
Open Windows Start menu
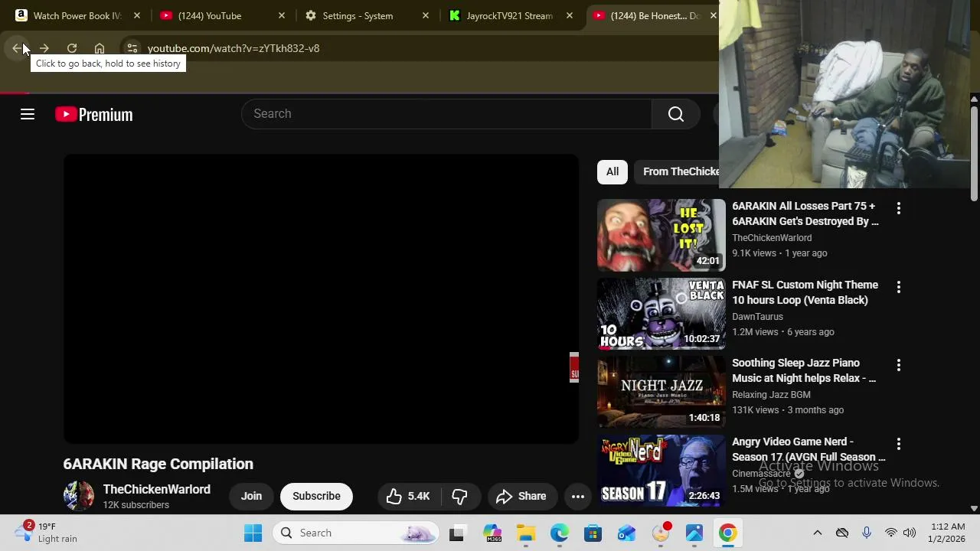point(253,533)
